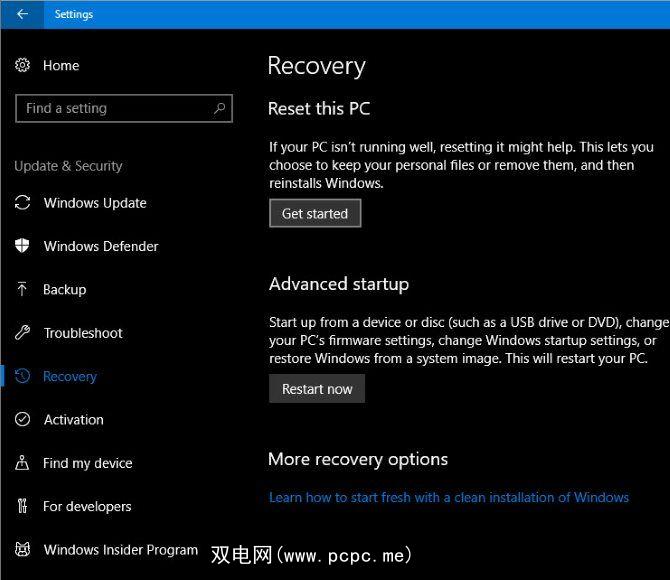This screenshot has width=670, height=580.
Task: Open Windows Insider Program page
Action: [121, 550]
